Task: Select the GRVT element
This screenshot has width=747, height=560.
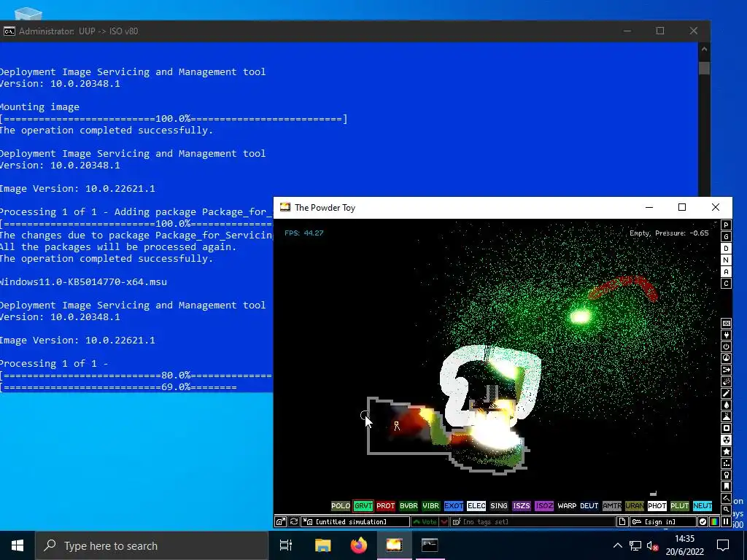Action: 363,506
